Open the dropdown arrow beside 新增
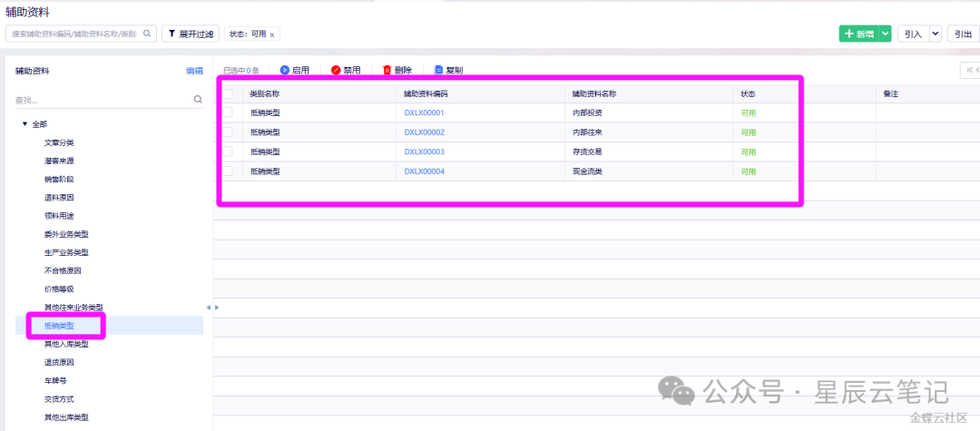Screen dimensions: 980x431 (x=885, y=34)
